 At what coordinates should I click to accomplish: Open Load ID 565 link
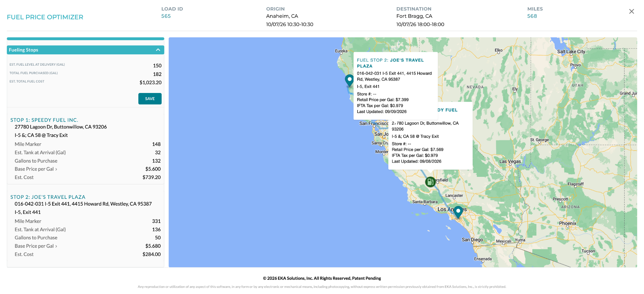166,16
